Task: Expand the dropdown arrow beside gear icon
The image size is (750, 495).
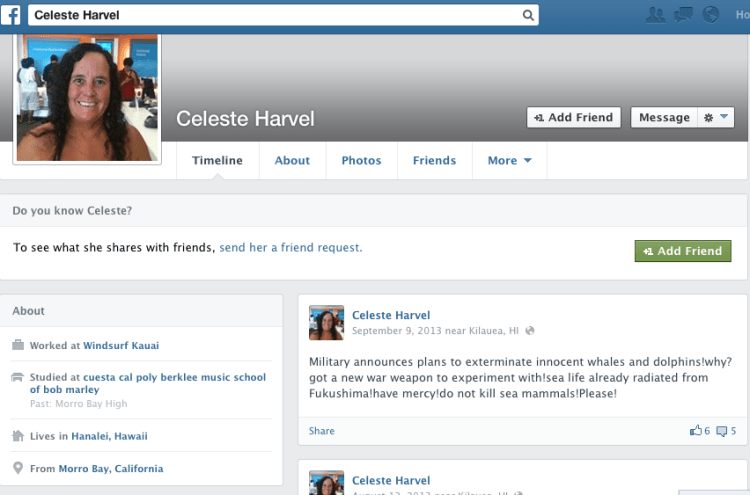Action: click(x=724, y=116)
